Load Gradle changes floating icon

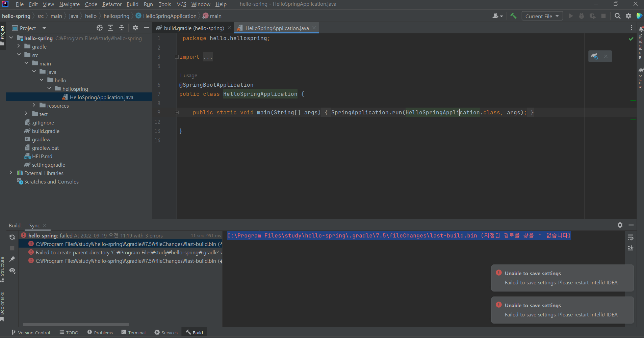coord(595,56)
